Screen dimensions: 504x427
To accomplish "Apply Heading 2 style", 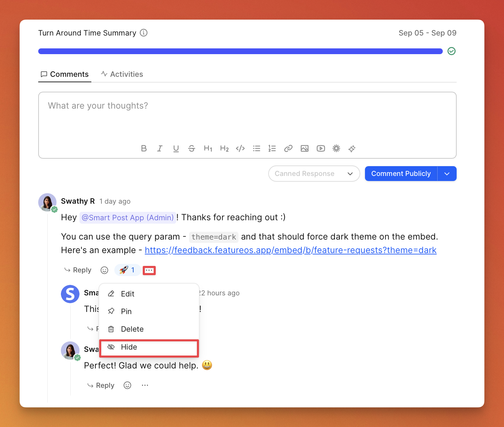I will 224,149.
